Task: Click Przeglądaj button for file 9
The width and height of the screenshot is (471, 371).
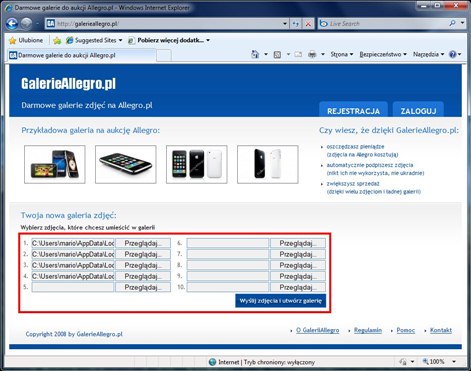Action: [x=298, y=276]
